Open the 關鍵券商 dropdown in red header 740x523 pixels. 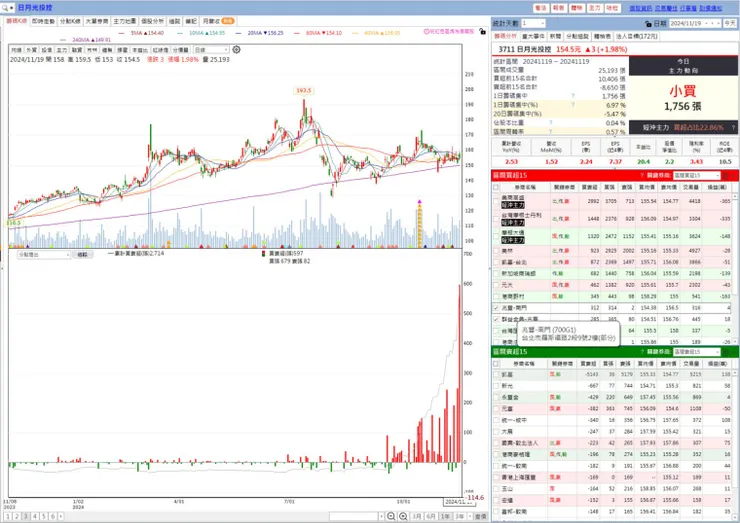pos(697,176)
